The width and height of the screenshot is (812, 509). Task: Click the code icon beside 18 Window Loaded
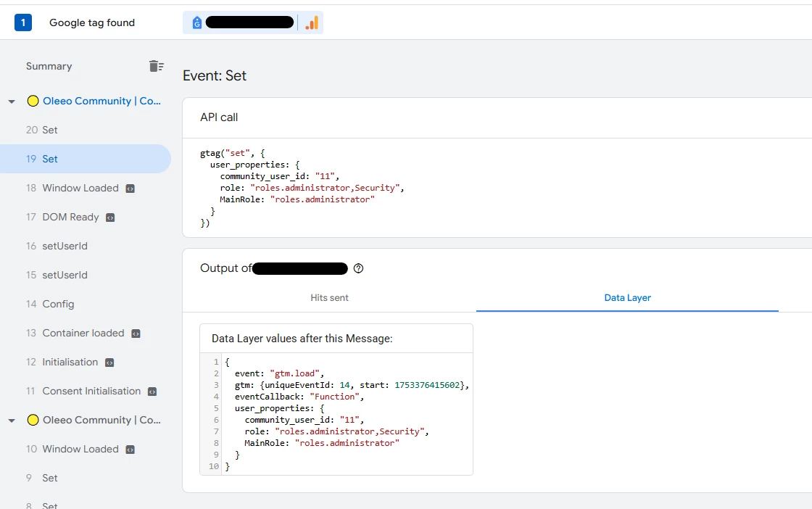[130, 189]
